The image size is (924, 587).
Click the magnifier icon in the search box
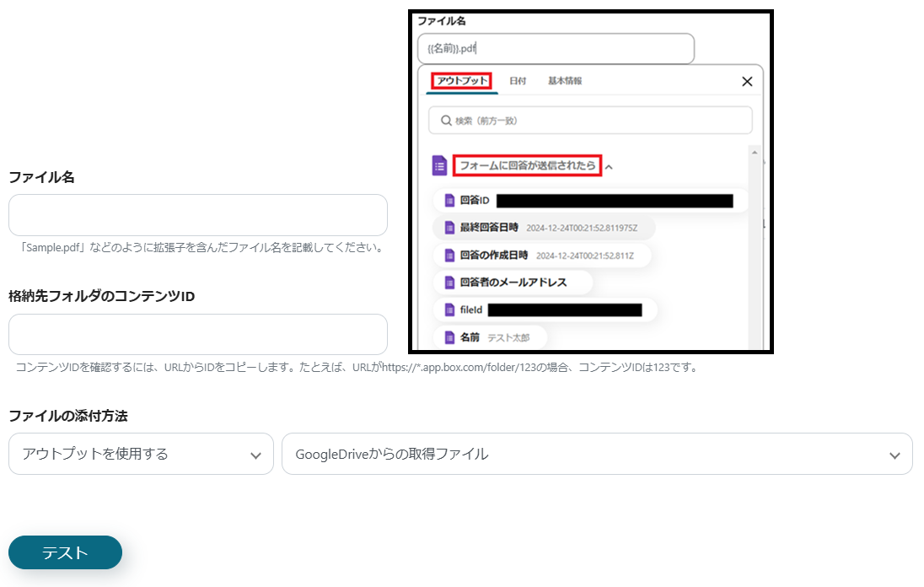point(446,121)
